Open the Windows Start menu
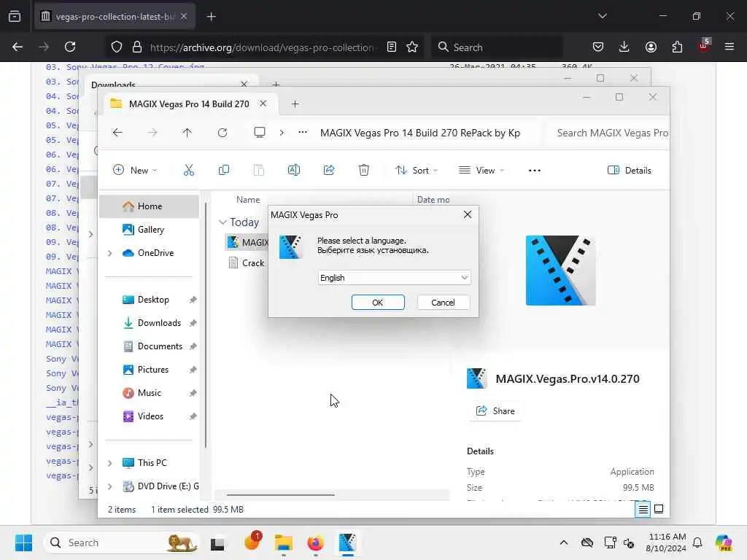The image size is (747, 560). click(x=23, y=542)
